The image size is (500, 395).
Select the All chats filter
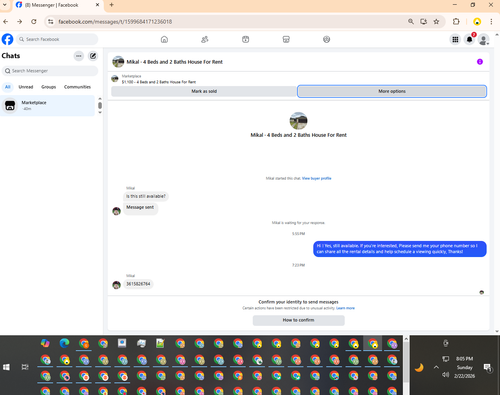[8, 87]
